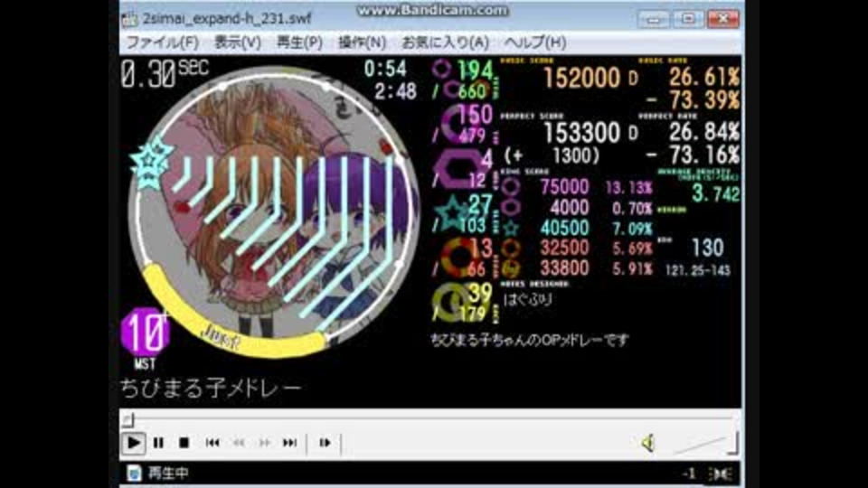Click the app icon in title bar
868x488 pixels.
click(x=129, y=19)
